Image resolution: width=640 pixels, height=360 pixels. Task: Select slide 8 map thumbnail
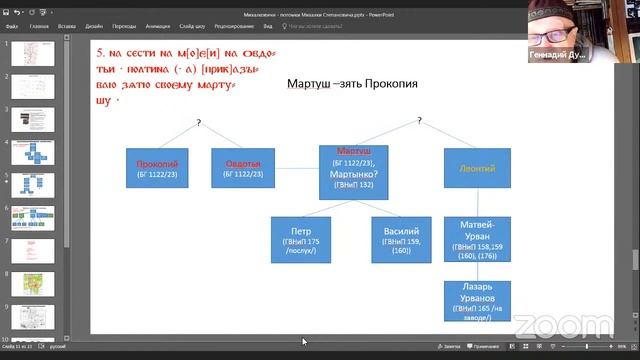click(33, 284)
